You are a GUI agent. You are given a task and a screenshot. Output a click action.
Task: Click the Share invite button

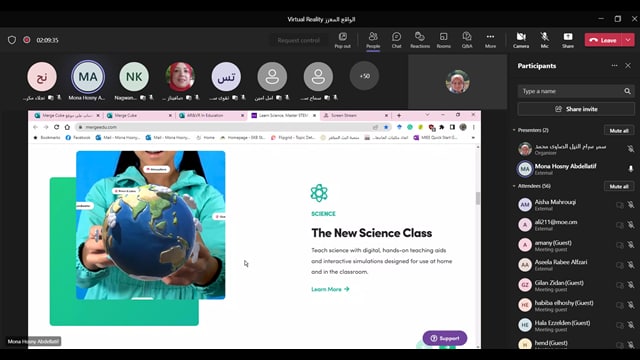(576, 109)
